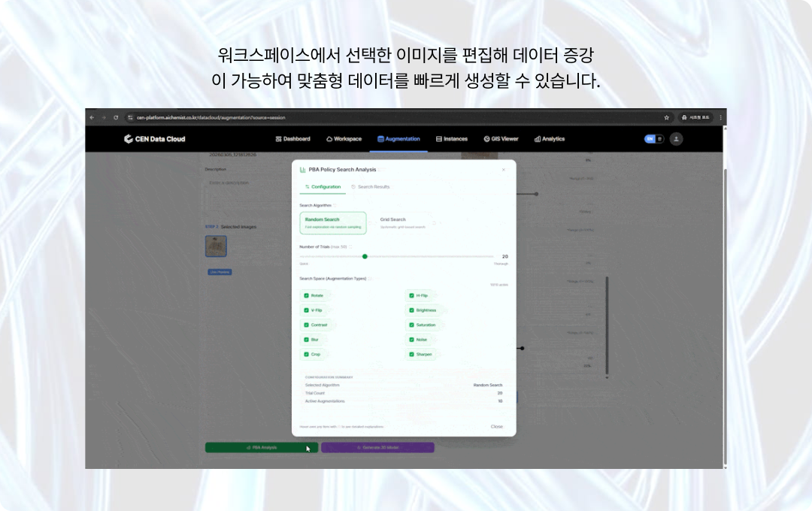Uncheck the Rotate augmentation checkbox
The width and height of the screenshot is (812, 511).
point(307,295)
